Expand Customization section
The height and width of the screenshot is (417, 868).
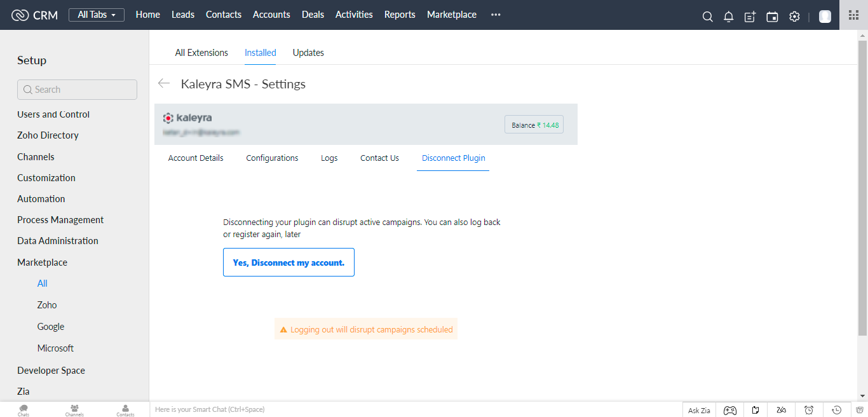[46, 178]
